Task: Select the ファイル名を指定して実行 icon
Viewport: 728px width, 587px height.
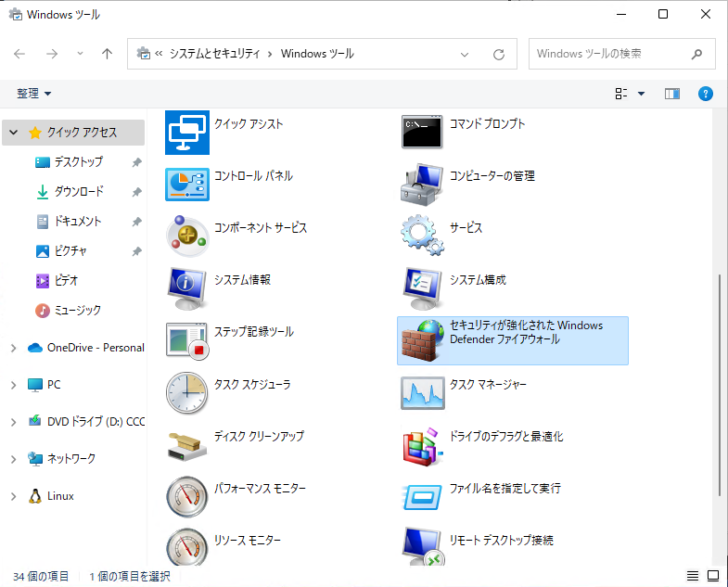Action: [x=422, y=497]
